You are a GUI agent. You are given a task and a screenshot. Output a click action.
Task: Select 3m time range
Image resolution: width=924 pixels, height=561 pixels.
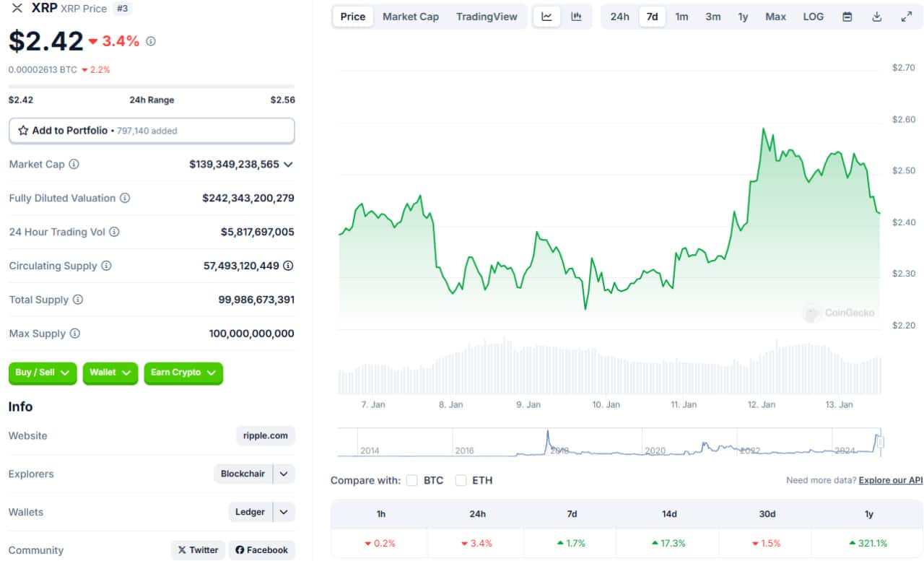[x=713, y=17]
